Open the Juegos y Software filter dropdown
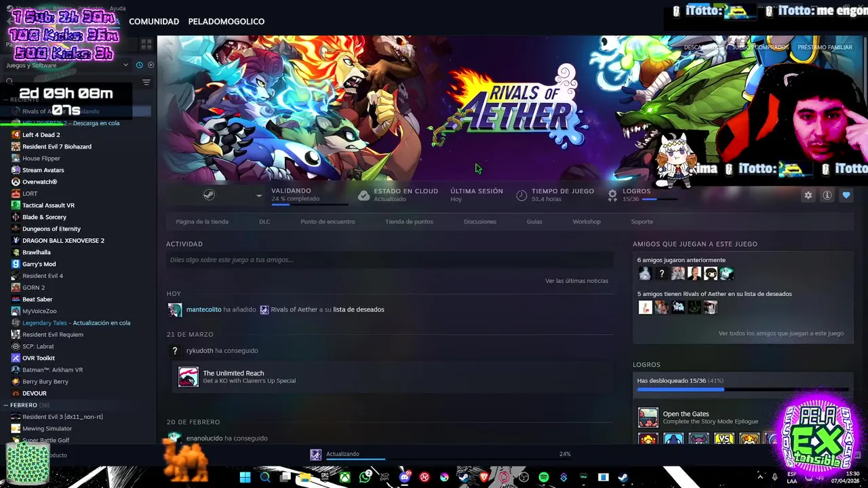Image resolution: width=868 pixels, height=488 pixels. pos(66,65)
